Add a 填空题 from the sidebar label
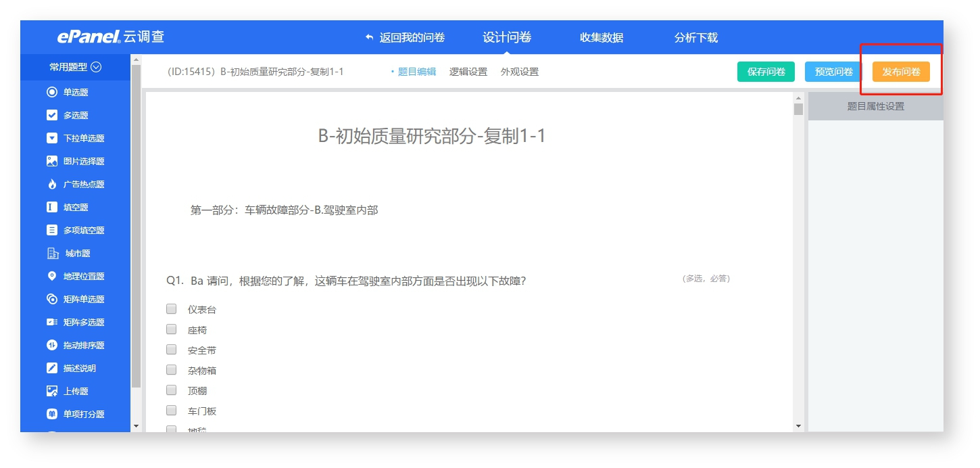 (x=76, y=207)
